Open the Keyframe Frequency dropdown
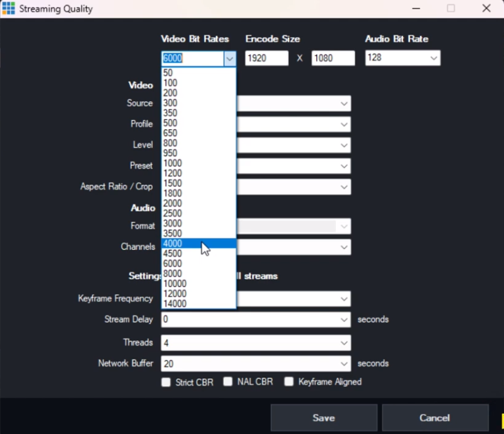Viewport: 504px width, 434px height. click(x=344, y=299)
